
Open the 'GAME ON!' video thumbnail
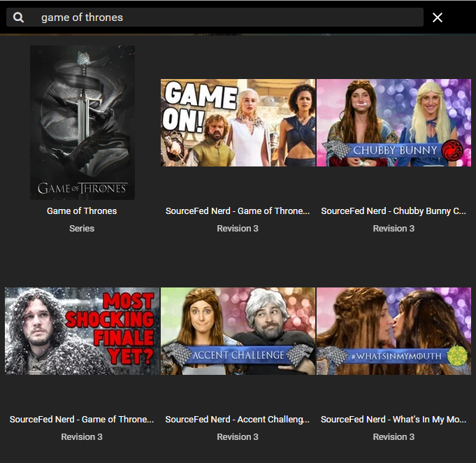point(238,122)
